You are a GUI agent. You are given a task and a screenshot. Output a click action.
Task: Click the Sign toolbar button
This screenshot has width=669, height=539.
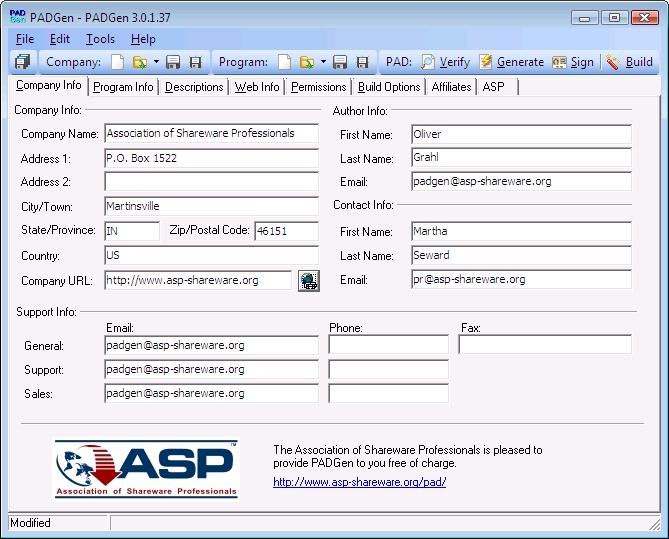pos(573,62)
